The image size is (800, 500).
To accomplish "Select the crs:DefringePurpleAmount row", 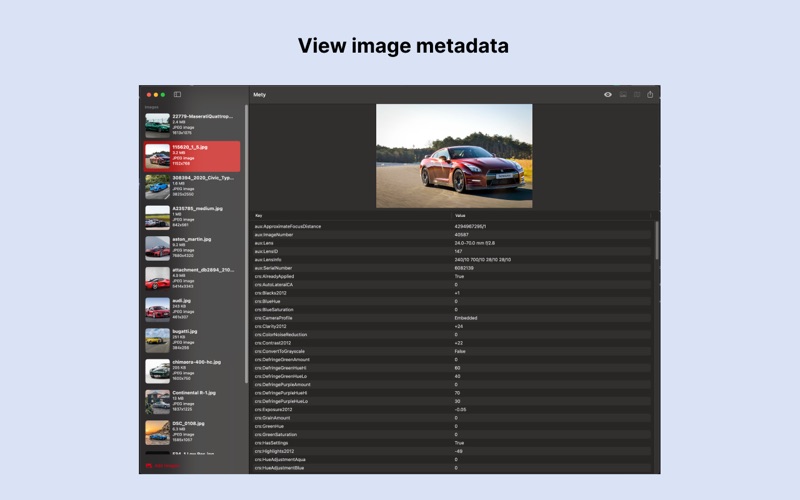I will click(x=451, y=385).
